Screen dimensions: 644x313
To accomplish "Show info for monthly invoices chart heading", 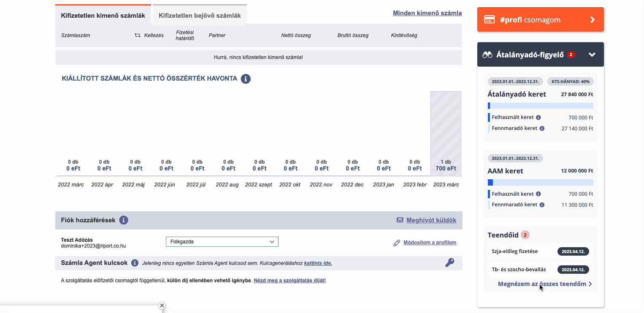I will tap(246, 79).
